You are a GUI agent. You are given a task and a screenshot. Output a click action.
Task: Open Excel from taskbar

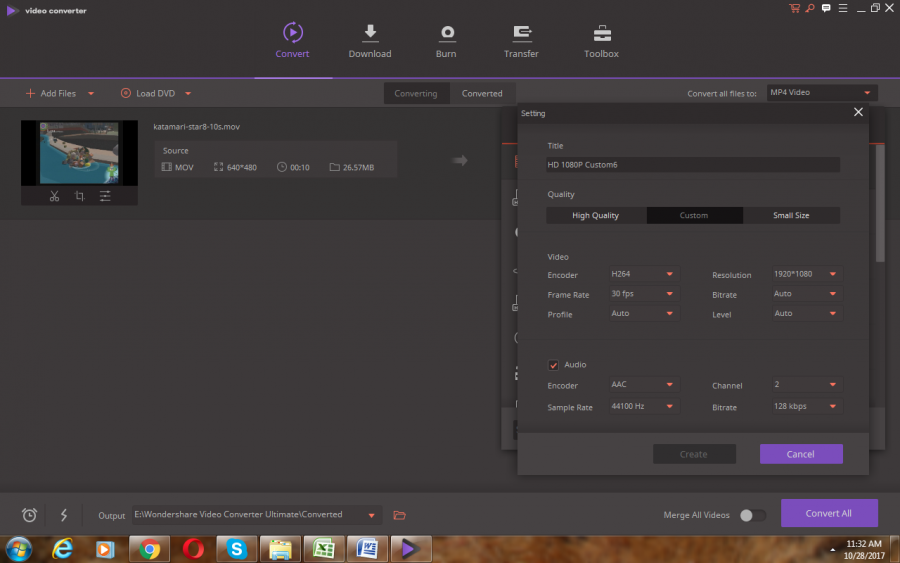tap(324, 549)
